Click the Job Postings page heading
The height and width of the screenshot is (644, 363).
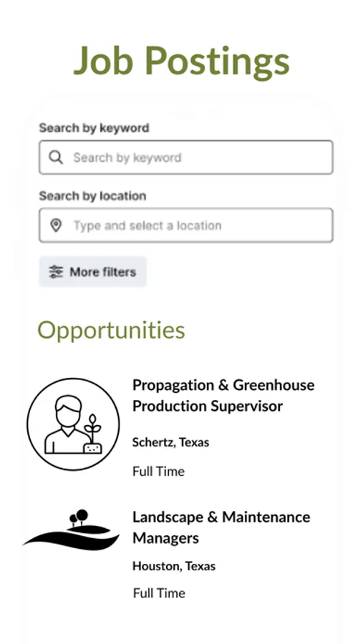181,62
